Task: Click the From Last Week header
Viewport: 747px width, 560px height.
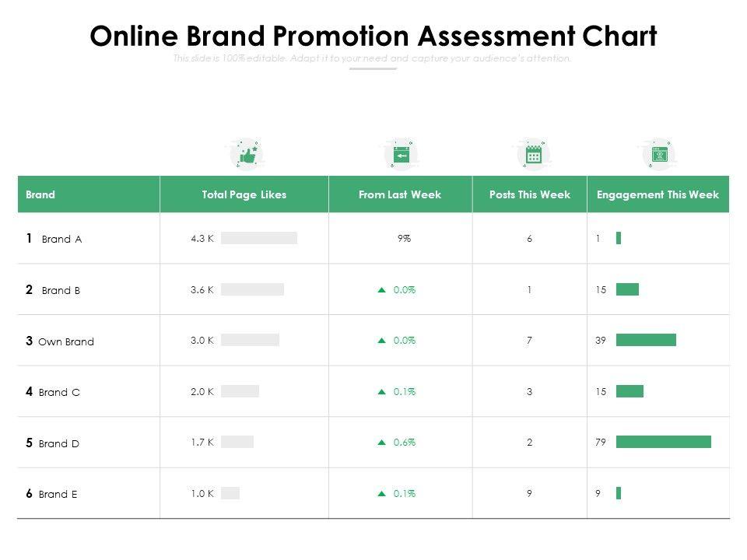Action: pyautogui.click(x=400, y=195)
